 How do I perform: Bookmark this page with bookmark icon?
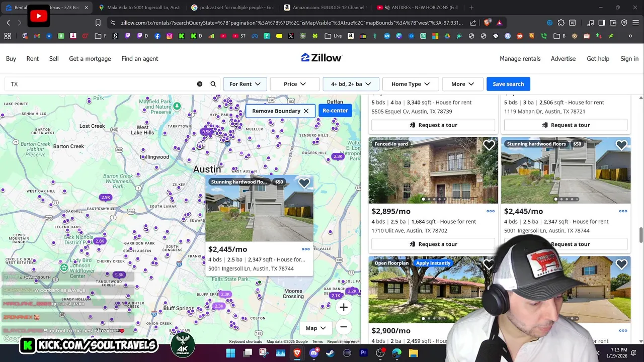pyautogui.click(x=98, y=23)
